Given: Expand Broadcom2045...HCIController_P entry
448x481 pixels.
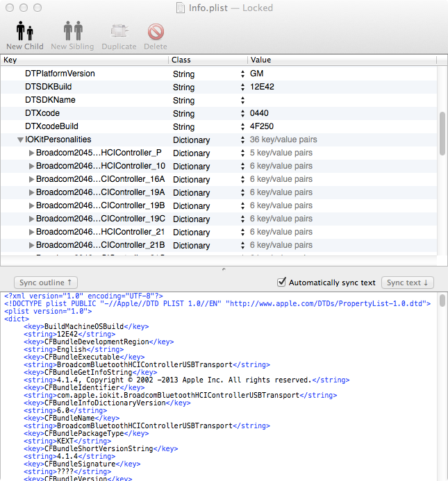Looking at the screenshot, I should coord(31,153).
